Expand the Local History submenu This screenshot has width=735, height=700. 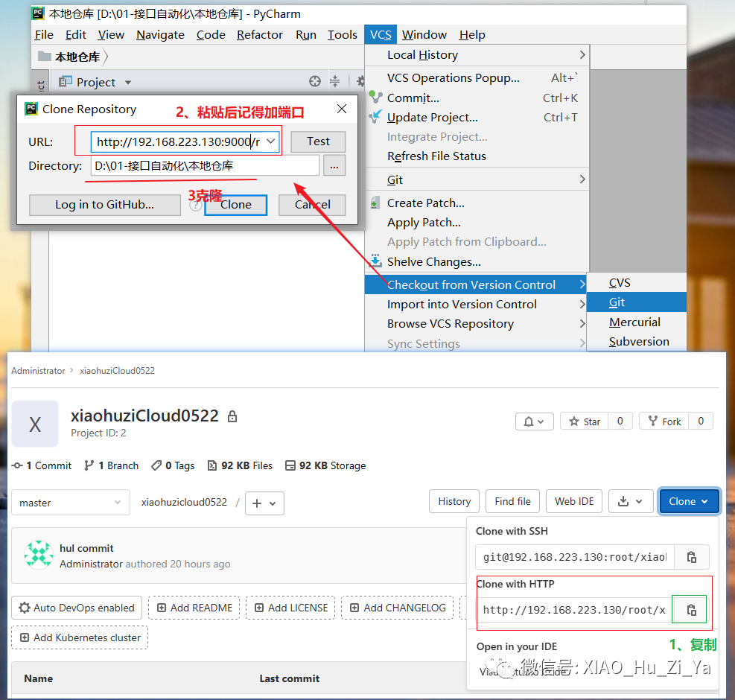coord(477,55)
